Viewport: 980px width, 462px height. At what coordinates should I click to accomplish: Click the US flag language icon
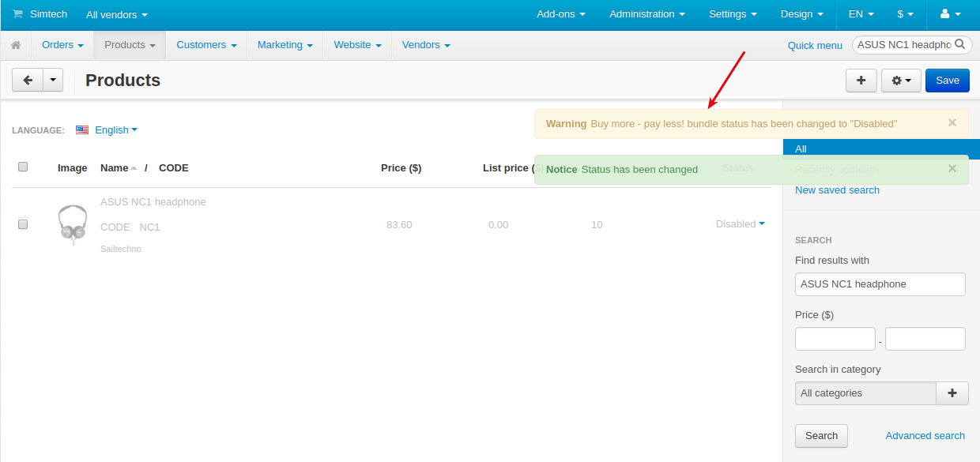[82, 130]
